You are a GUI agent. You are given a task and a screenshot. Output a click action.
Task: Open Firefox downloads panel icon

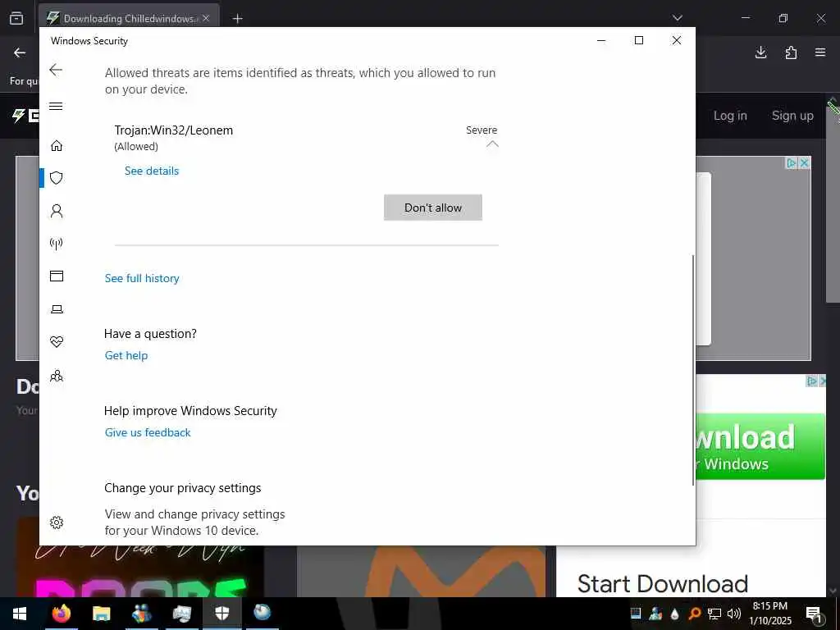click(760, 52)
